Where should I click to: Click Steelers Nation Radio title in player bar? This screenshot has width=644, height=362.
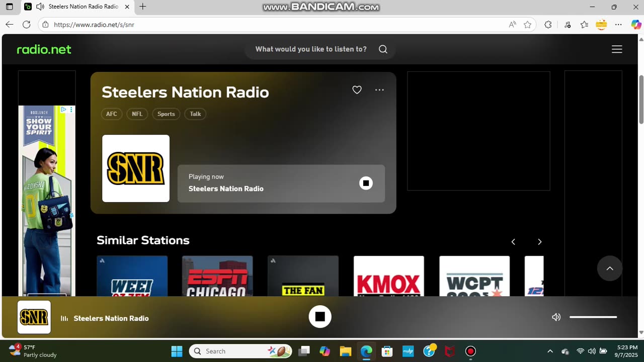tap(111, 318)
